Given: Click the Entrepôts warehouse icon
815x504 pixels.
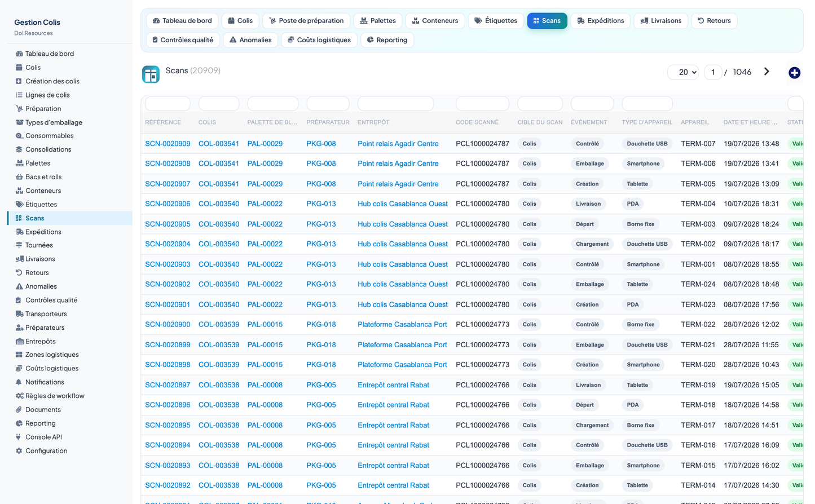Looking at the screenshot, I should pos(19,342).
